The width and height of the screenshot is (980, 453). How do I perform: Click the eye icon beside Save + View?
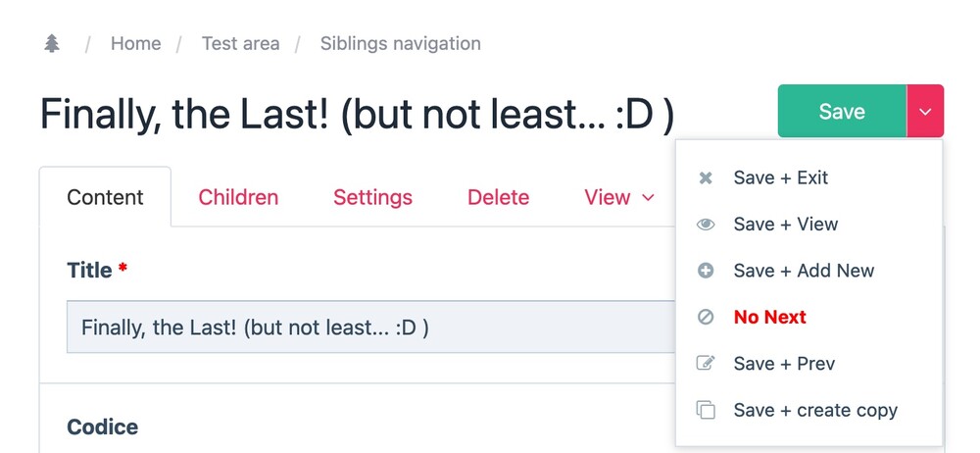point(705,225)
